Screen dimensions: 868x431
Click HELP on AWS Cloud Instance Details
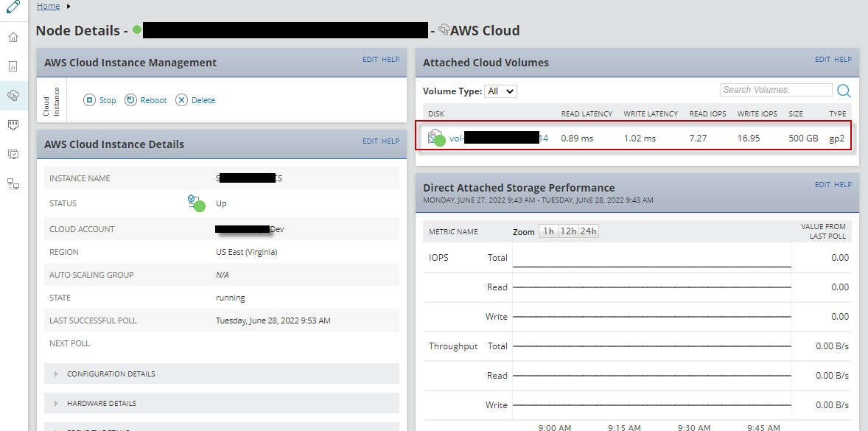click(x=391, y=141)
